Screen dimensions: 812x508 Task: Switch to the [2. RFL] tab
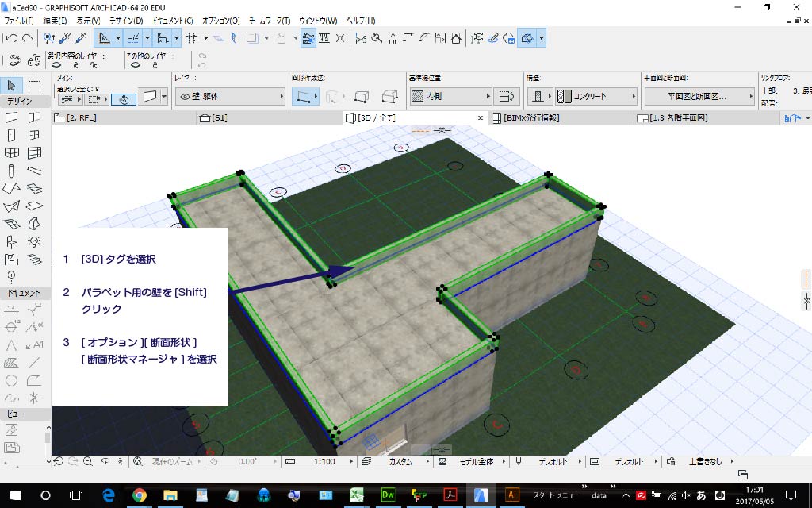tap(124, 118)
